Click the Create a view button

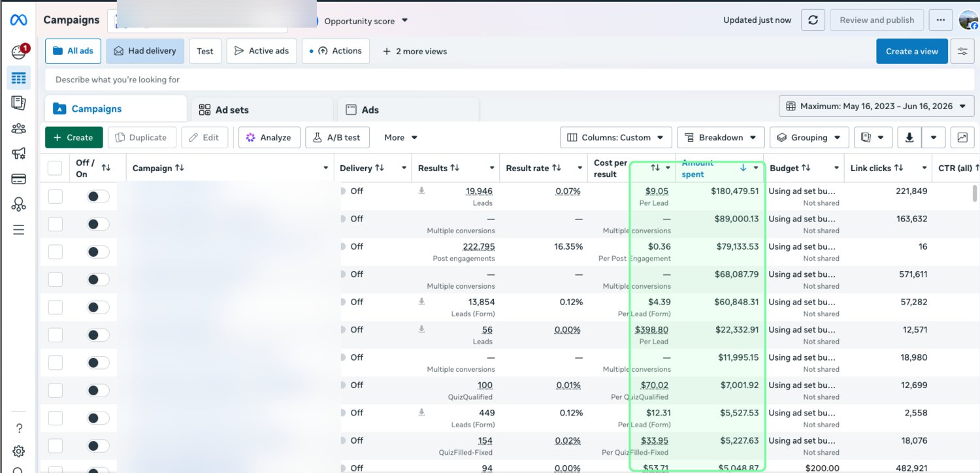912,52
